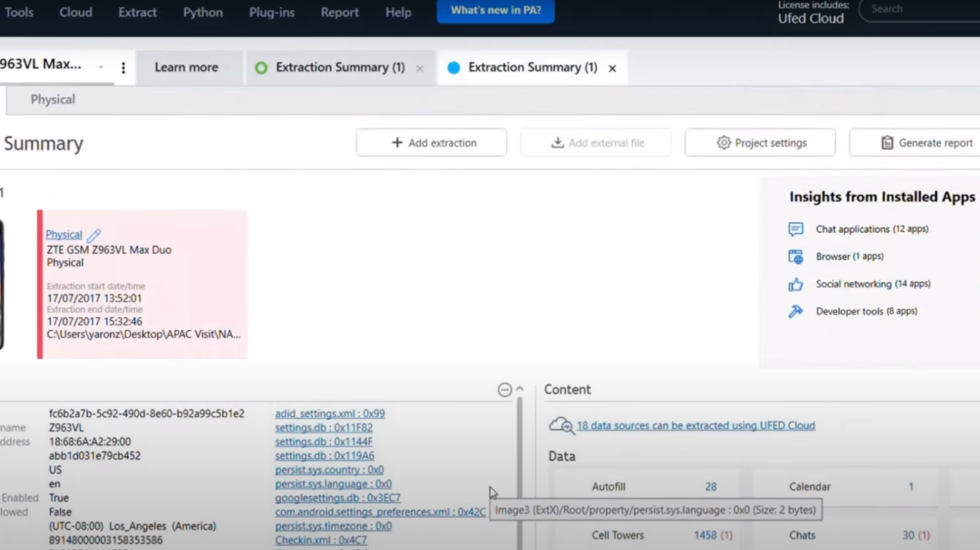Open the Python menu
The height and width of the screenshot is (550, 980).
point(203,12)
